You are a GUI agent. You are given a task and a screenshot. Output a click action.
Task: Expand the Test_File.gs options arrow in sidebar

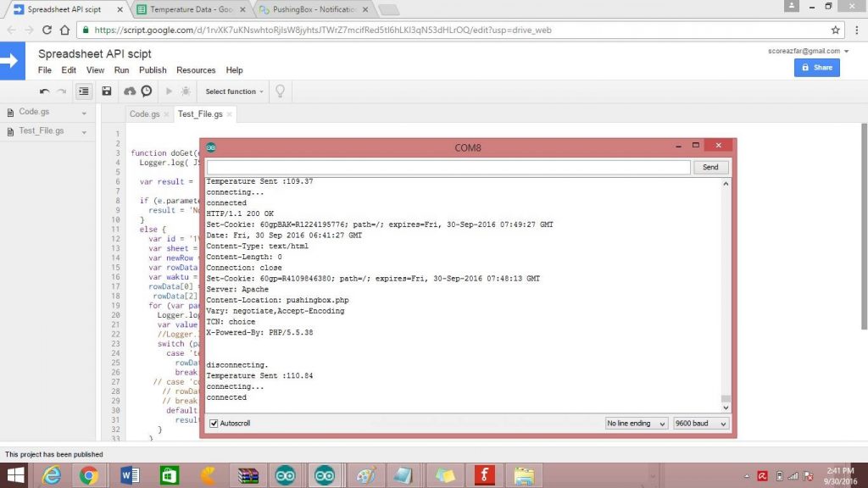point(84,132)
